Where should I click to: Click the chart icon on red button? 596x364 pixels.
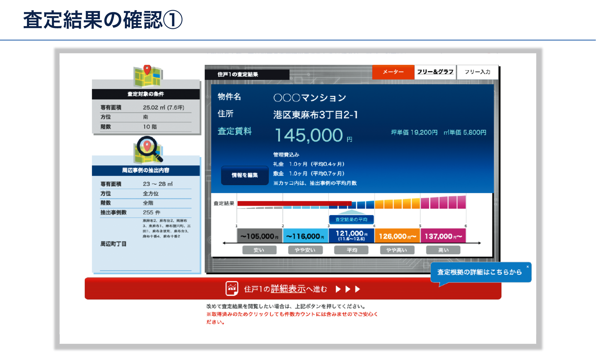232,288
